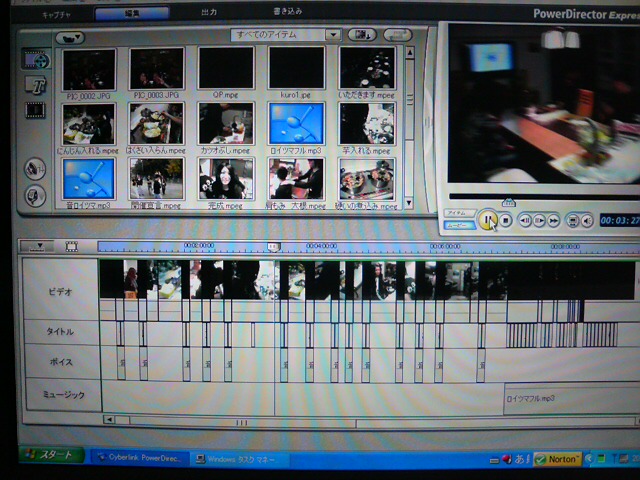Click the IME あ language indicator

pyautogui.click(x=519, y=459)
